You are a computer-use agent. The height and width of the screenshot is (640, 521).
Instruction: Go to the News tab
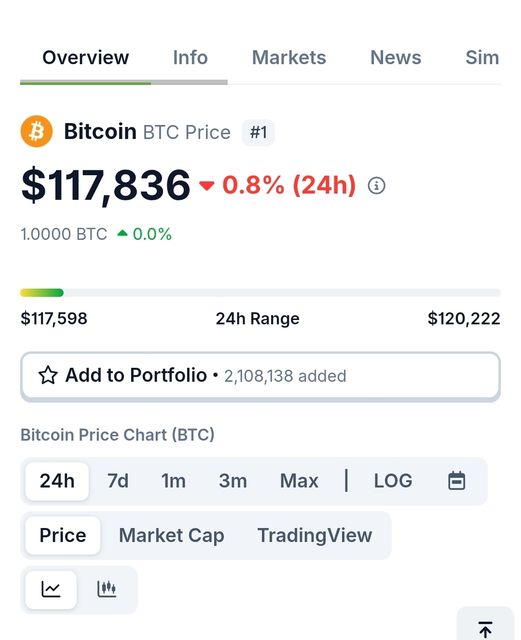pyautogui.click(x=396, y=58)
